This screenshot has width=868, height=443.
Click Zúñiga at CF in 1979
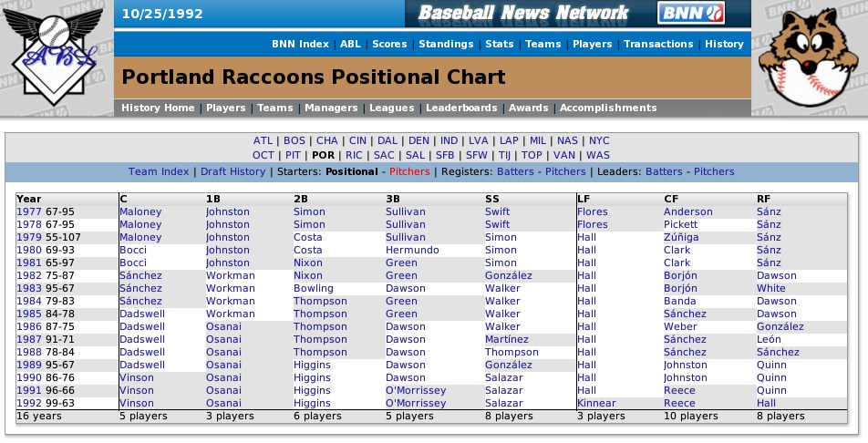(681, 238)
